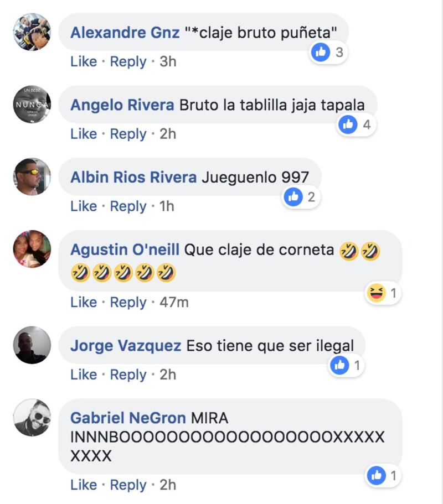Viewport: 443px width, 504px height.
Task: Reply to Gabriel NeGron's comment
Action: 128,485
